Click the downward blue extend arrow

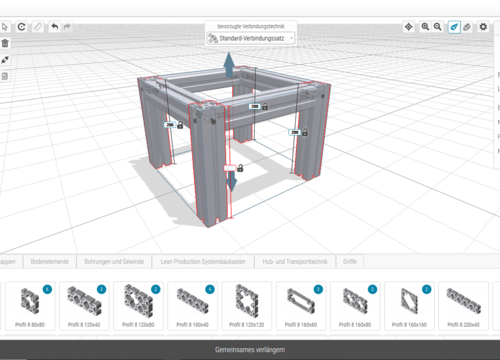(x=231, y=182)
